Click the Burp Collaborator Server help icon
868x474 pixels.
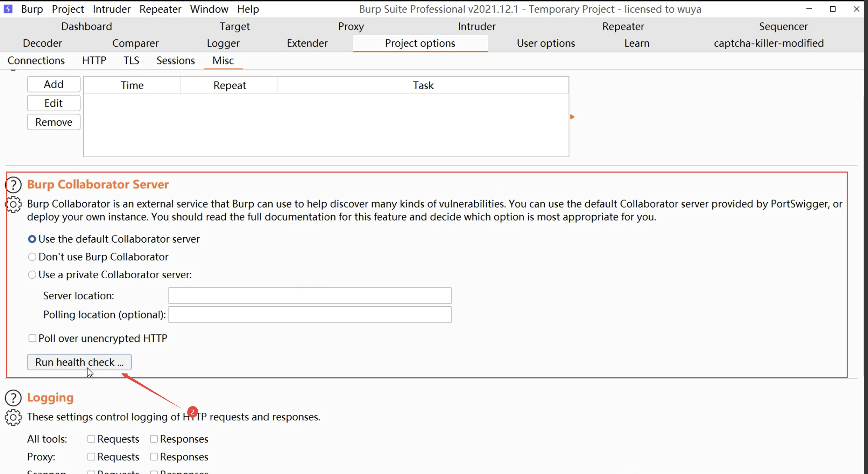pos(14,185)
